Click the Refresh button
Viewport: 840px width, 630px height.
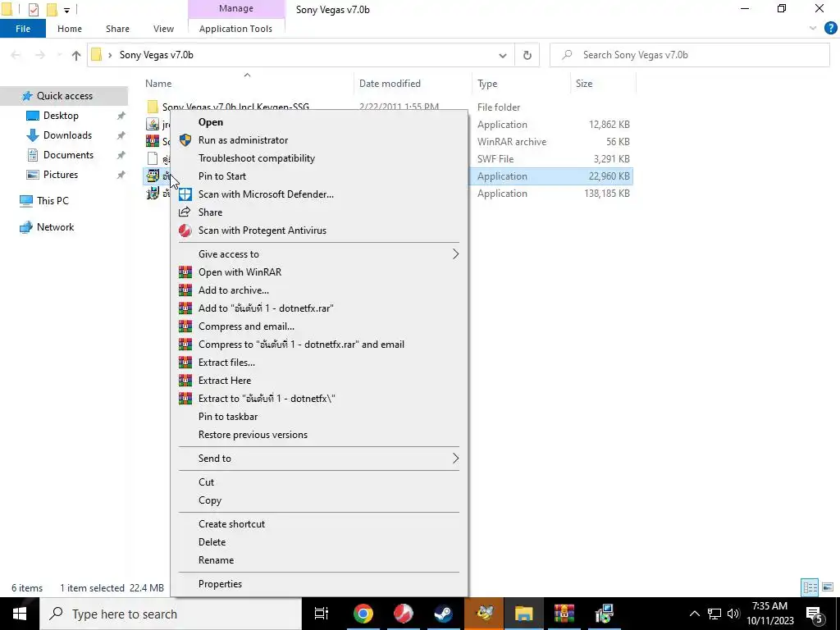click(527, 55)
